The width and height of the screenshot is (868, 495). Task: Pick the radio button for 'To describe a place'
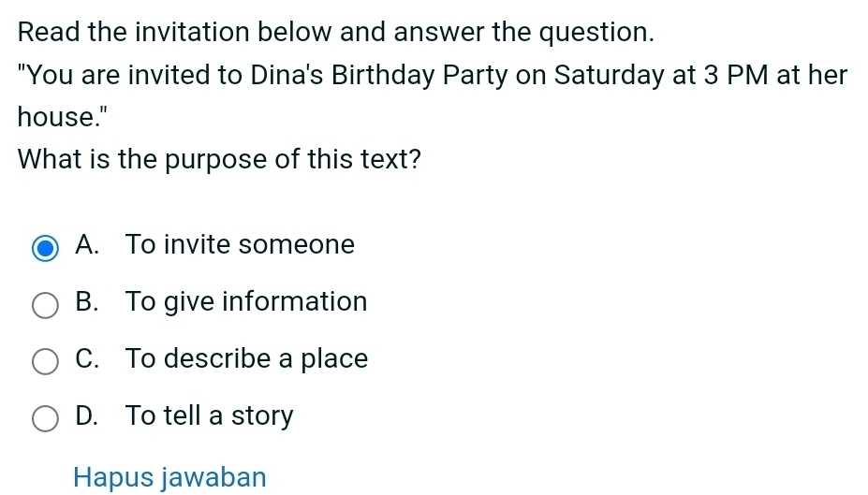45,360
